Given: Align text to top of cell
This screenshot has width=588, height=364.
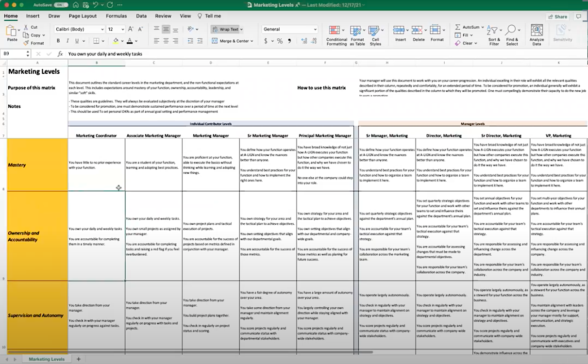Looking at the screenshot, I should click(156, 29).
